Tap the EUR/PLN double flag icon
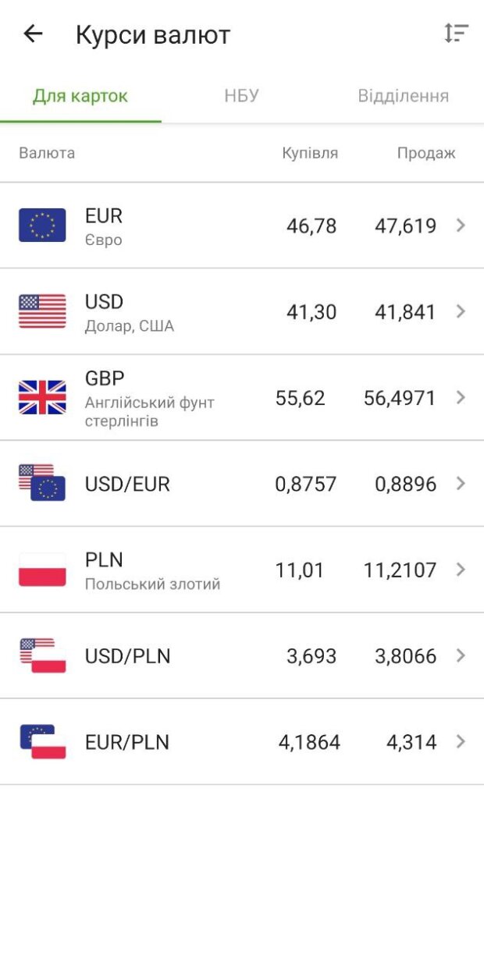The width and height of the screenshot is (484, 980). (x=42, y=741)
